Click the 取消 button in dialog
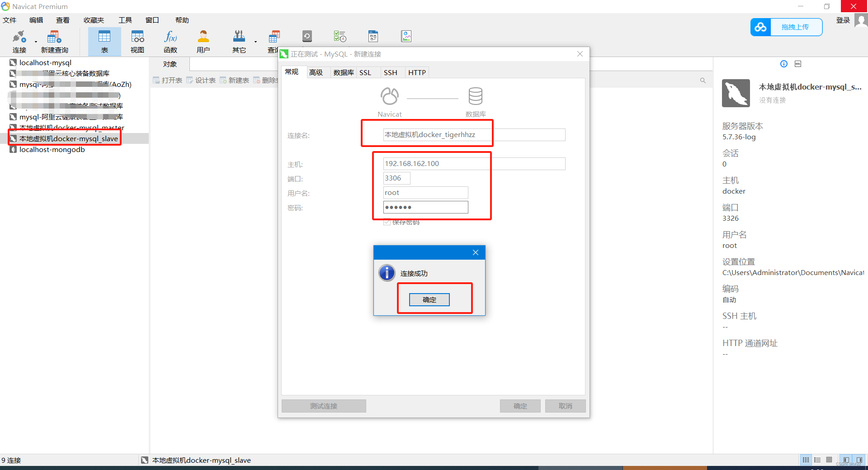 tap(566, 406)
